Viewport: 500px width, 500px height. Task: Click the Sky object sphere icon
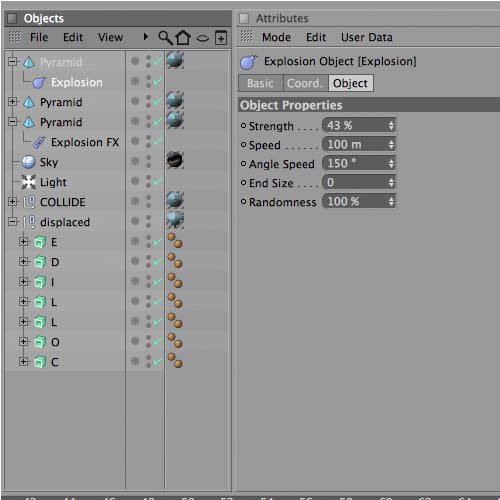tap(29, 162)
